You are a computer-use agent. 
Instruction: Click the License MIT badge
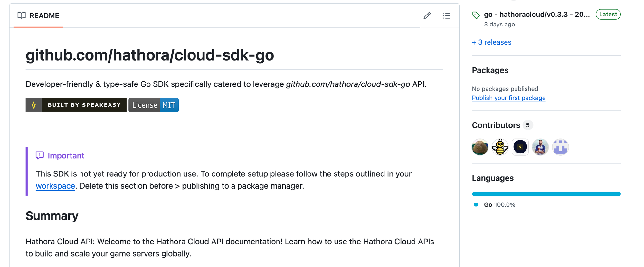tap(154, 105)
